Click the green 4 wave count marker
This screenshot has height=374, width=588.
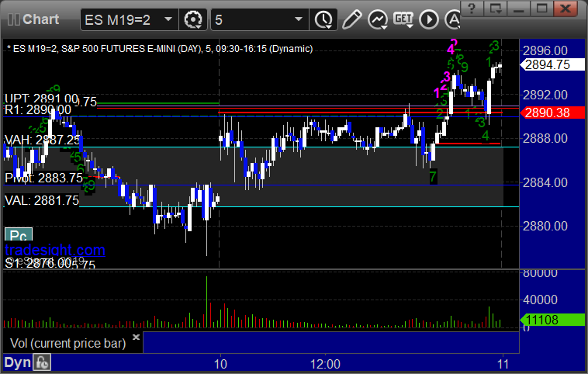[x=486, y=136]
